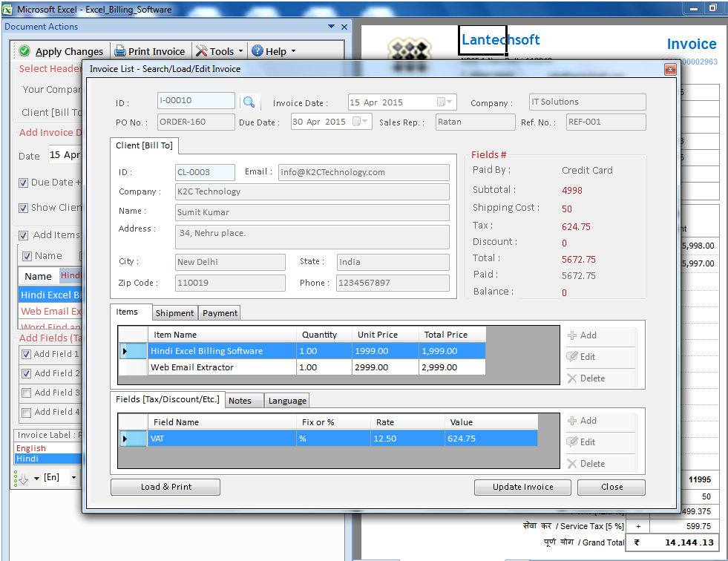Switch to the Shipment tab
The width and height of the screenshot is (728, 561).
pos(174,313)
